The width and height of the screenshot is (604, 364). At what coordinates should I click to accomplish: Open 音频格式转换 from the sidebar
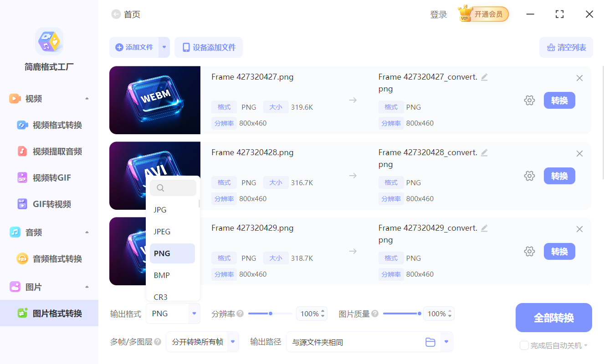click(x=49, y=259)
